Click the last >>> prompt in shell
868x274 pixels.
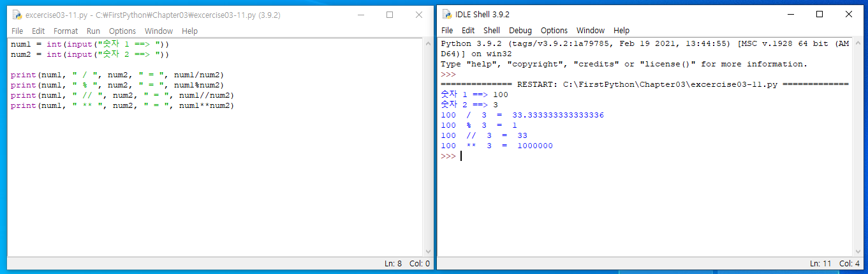click(x=448, y=156)
